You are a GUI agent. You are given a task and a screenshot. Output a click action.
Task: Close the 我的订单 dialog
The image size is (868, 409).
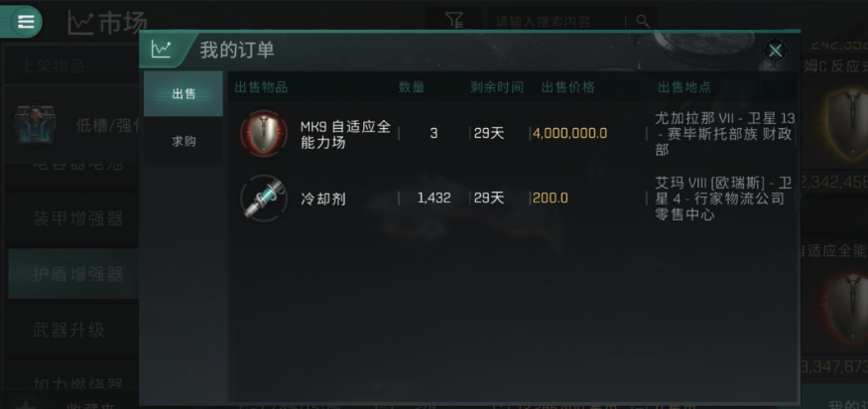pyautogui.click(x=775, y=51)
